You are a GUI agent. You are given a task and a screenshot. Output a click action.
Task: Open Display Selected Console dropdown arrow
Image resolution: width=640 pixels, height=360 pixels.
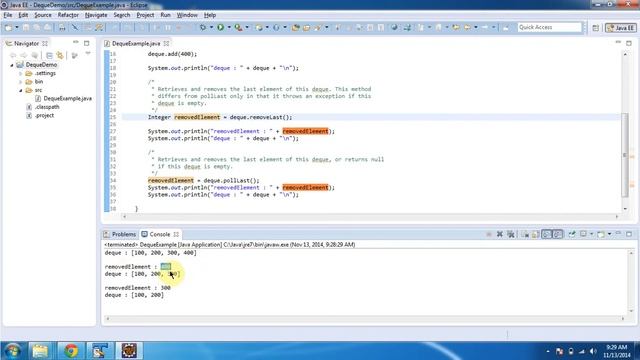click(x=591, y=234)
